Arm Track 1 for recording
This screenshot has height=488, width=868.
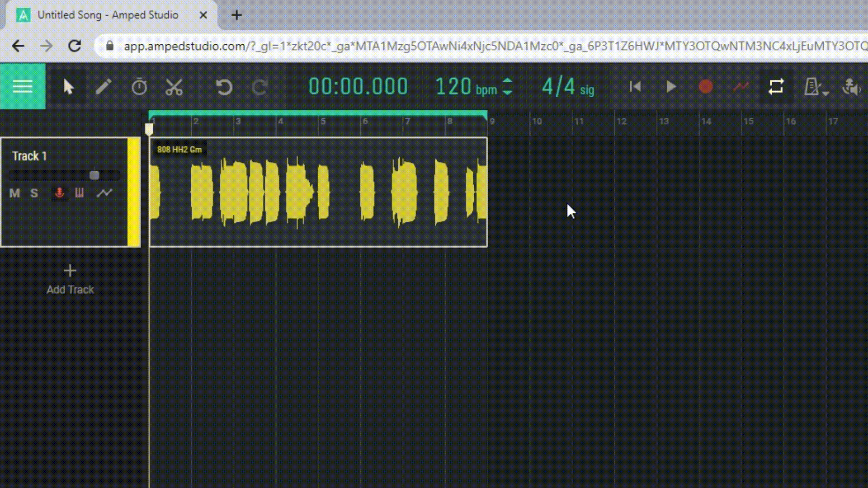(x=59, y=193)
